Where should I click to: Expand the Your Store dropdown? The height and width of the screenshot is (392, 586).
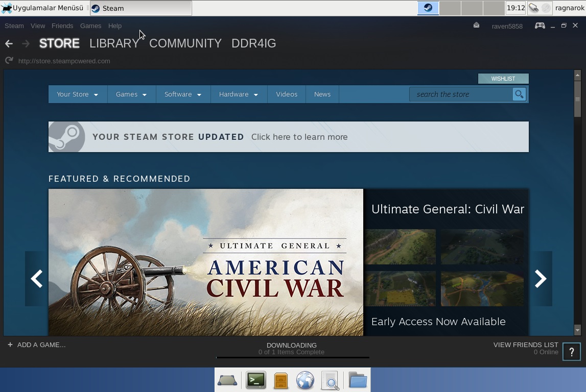click(77, 94)
